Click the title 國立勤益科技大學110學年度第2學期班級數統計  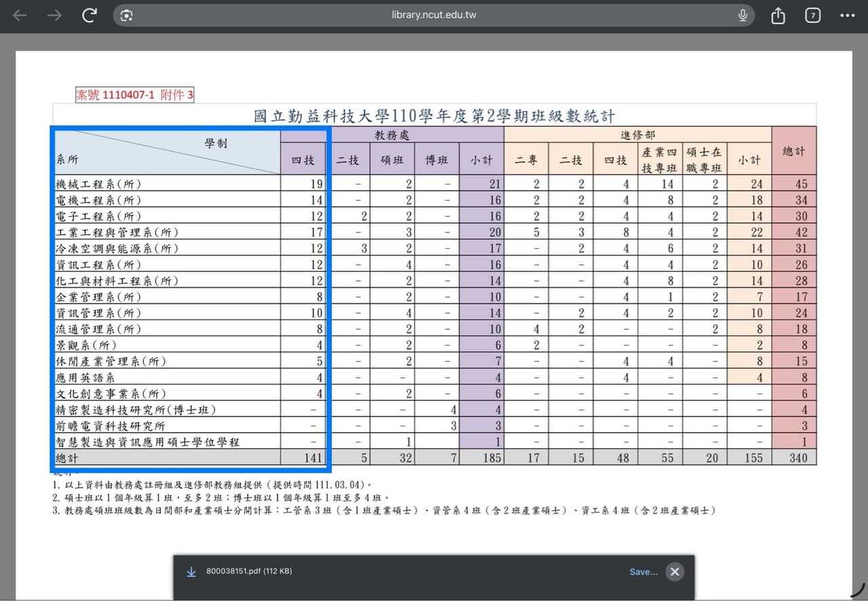434,115
